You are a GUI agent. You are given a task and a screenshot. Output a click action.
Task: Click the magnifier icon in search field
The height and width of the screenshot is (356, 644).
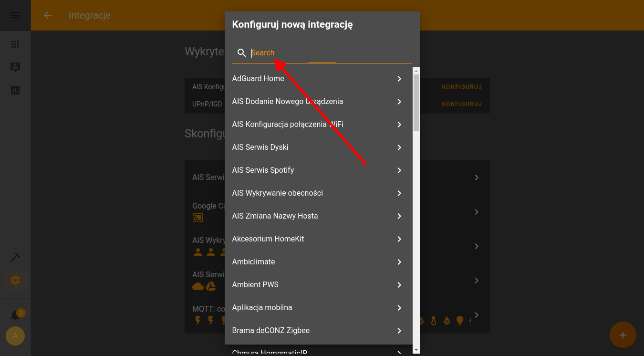pyautogui.click(x=242, y=53)
